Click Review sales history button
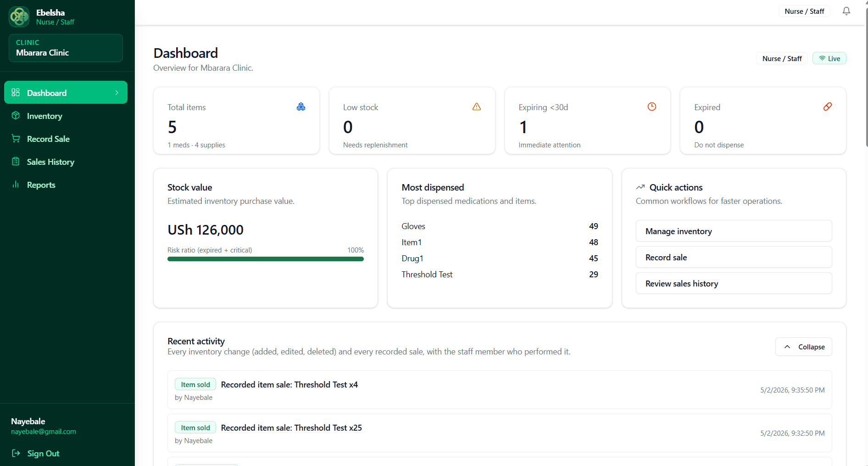This screenshot has height=466, width=868. click(x=734, y=283)
